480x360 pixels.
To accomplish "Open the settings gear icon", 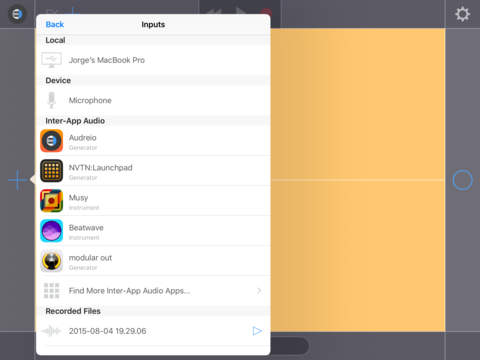I will [463, 14].
